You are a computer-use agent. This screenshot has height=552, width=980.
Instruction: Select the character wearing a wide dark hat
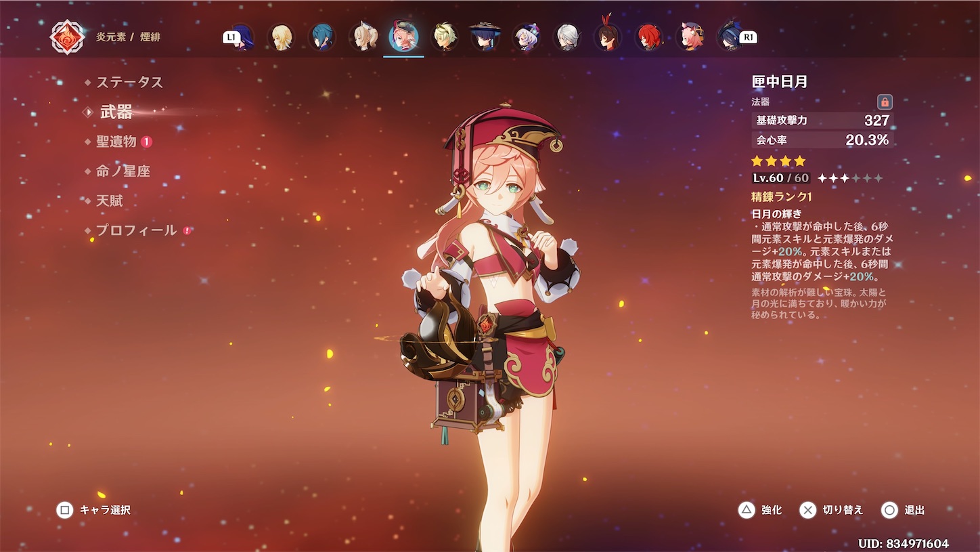click(485, 37)
